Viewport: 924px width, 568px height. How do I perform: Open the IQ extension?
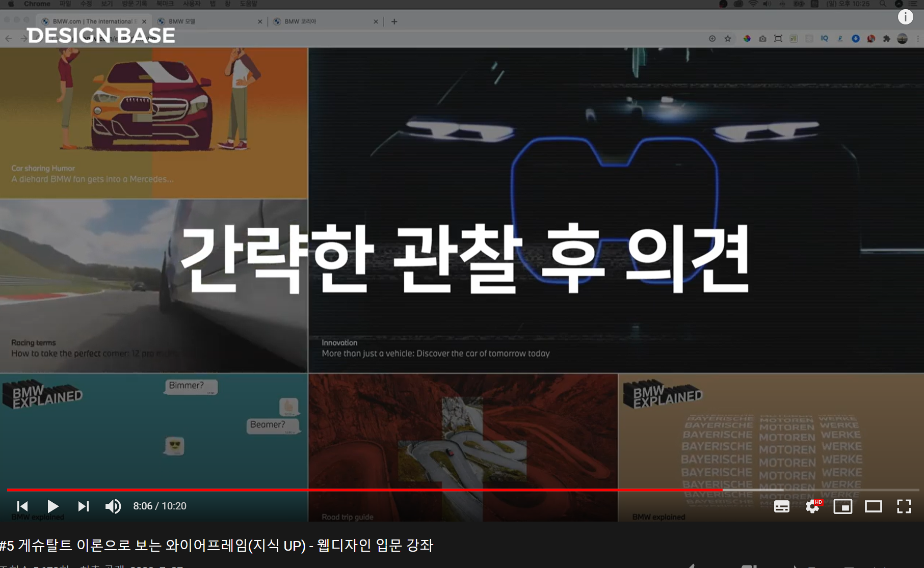(x=825, y=39)
